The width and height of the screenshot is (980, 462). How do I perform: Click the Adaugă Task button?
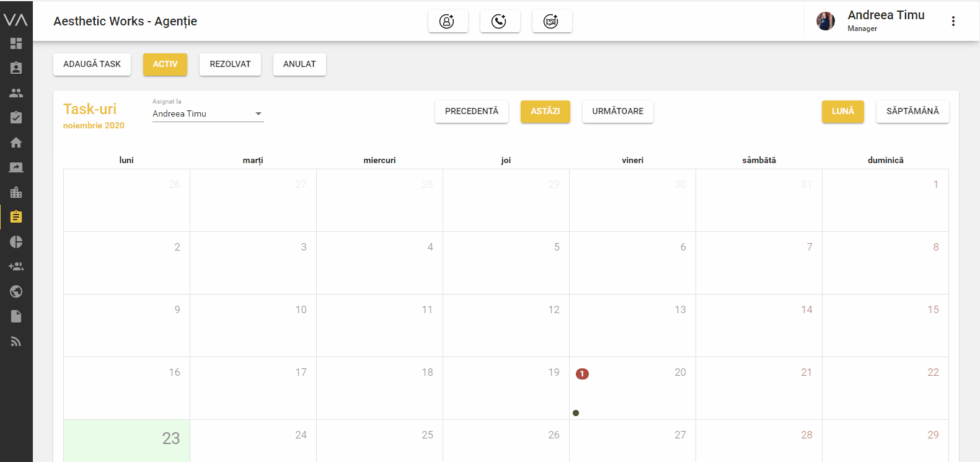[92, 64]
